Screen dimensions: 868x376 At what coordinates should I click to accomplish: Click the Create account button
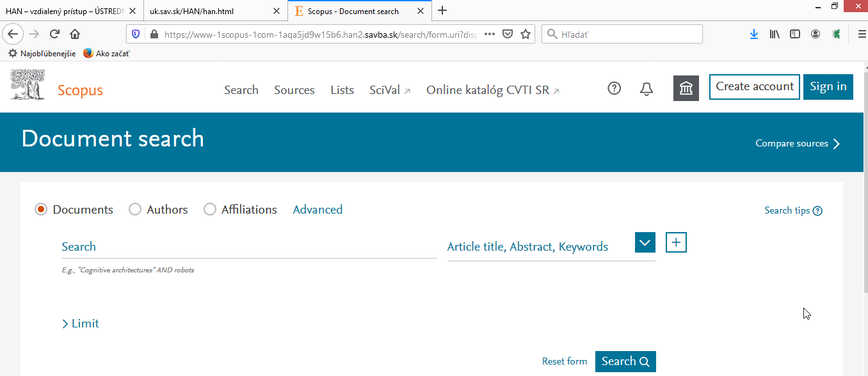(x=754, y=86)
